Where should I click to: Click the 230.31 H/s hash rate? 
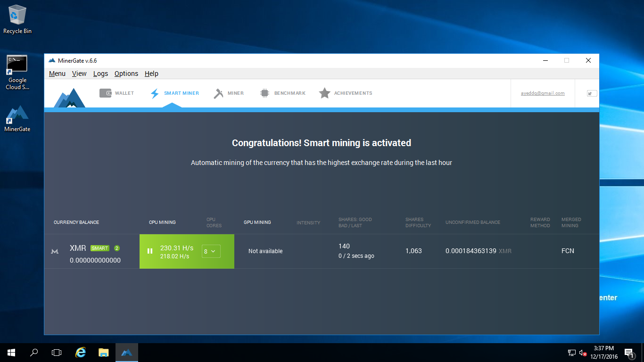coord(177,247)
